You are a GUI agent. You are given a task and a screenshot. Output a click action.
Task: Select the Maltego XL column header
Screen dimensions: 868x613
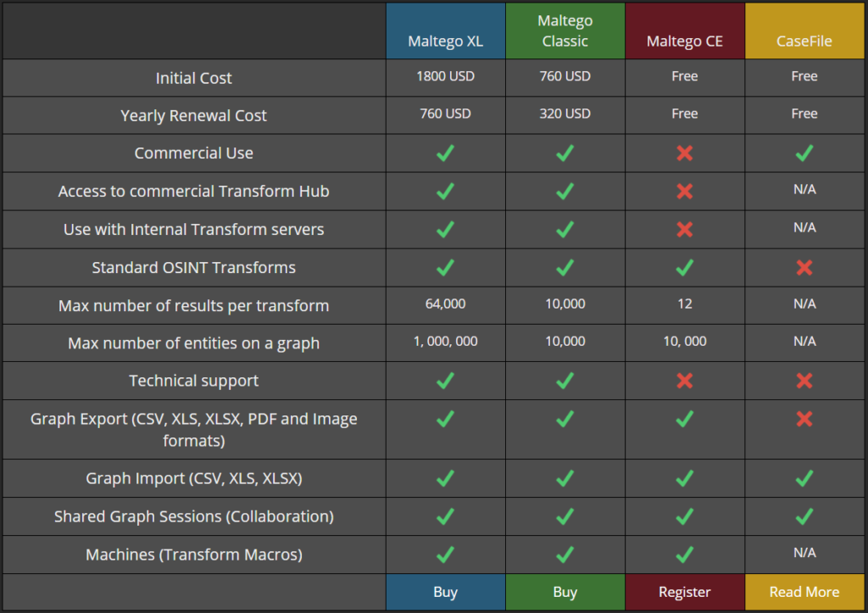pyautogui.click(x=445, y=41)
